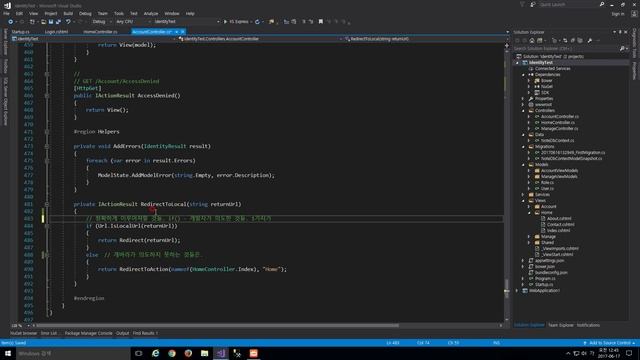
Task: Select About.cshtml in Solution Explorer
Action: pyautogui.click(x=559, y=218)
